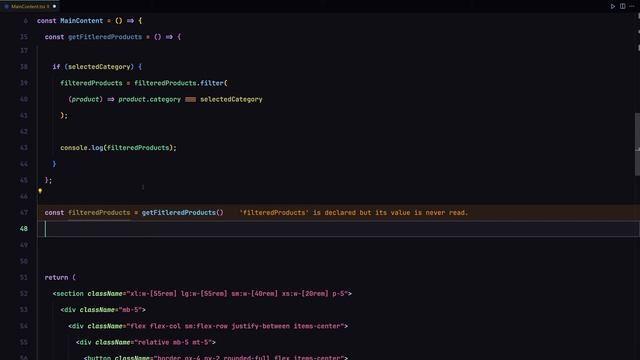Click 'selectedCategory' at end of line 40
640x360 pixels.
coord(231,100)
